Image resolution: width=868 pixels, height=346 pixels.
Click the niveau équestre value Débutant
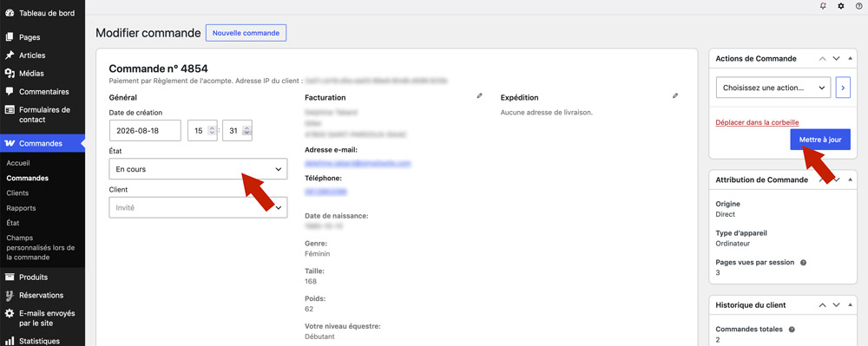[x=319, y=336]
